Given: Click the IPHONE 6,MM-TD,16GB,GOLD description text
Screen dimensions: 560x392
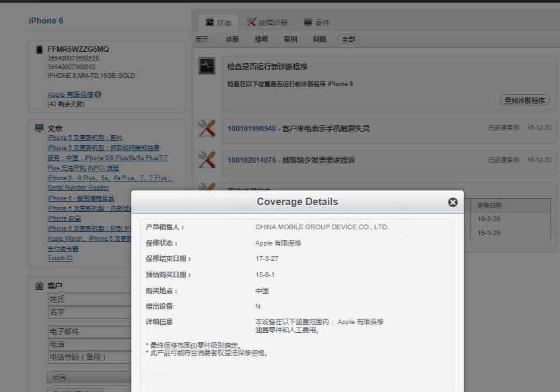Looking at the screenshot, I should point(91,75).
